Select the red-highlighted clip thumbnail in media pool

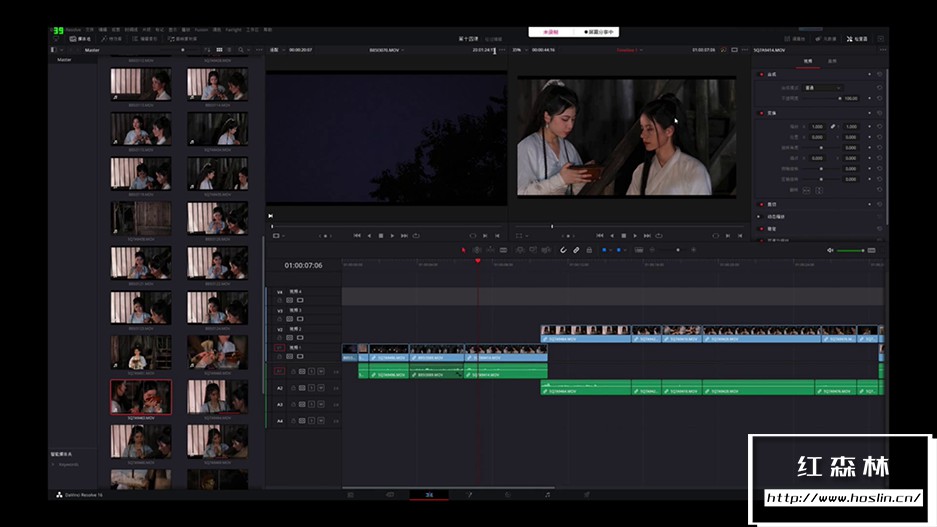[140, 396]
